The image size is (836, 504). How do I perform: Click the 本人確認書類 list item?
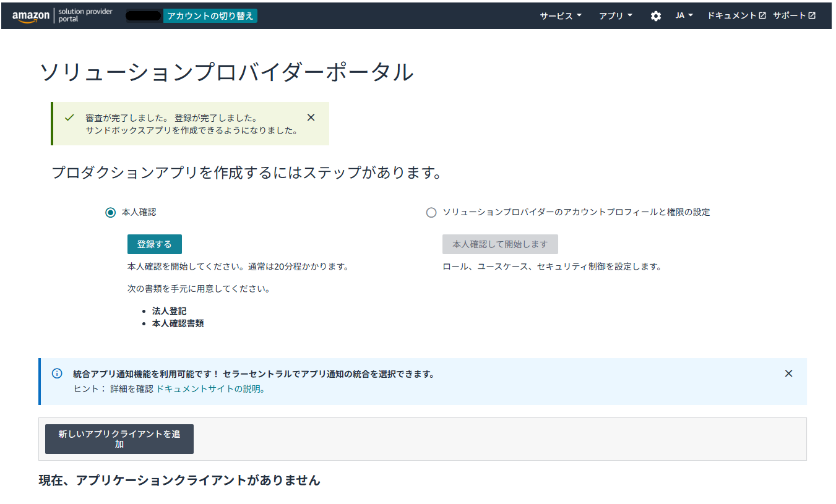tap(178, 323)
